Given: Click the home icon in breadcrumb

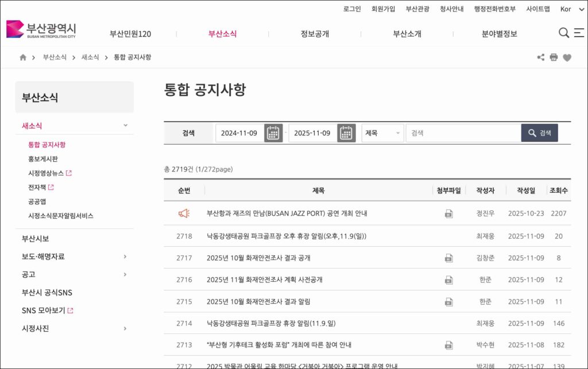Looking at the screenshot, I should (23, 57).
